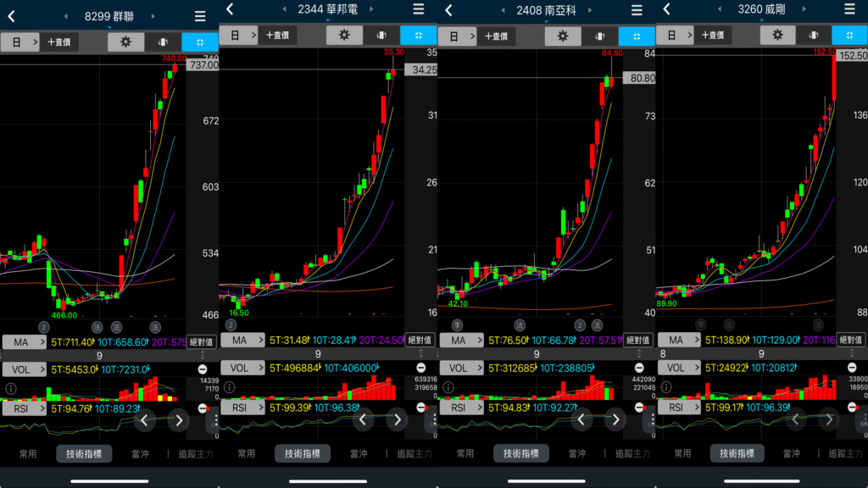Collapse RSI indicator in 2344 華邦電 panel

pyautogui.click(x=420, y=408)
